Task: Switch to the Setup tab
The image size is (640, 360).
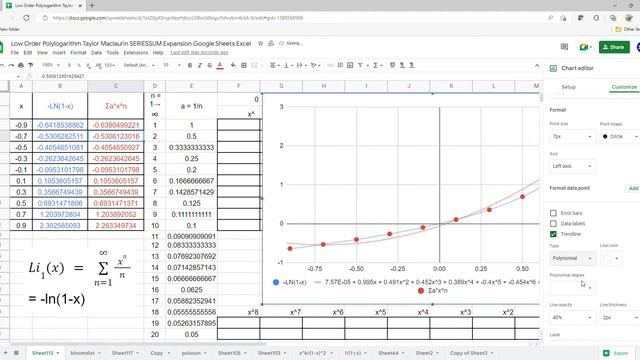Action: click(x=568, y=87)
